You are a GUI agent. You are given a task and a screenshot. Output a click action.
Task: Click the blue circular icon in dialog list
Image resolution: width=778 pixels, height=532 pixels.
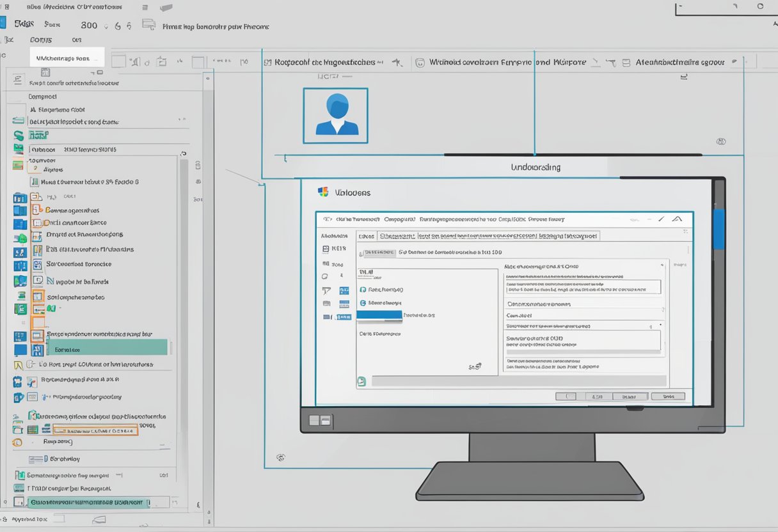tap(363, 302)
